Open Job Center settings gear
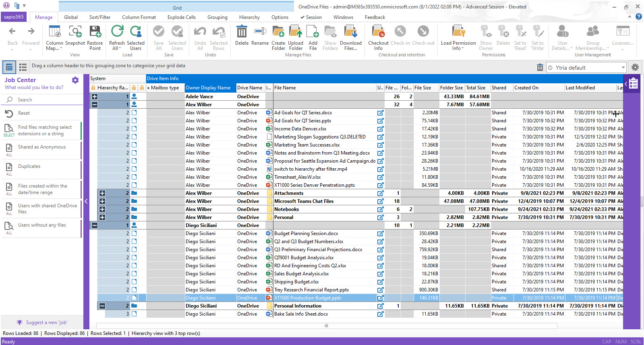 point(75,80)
